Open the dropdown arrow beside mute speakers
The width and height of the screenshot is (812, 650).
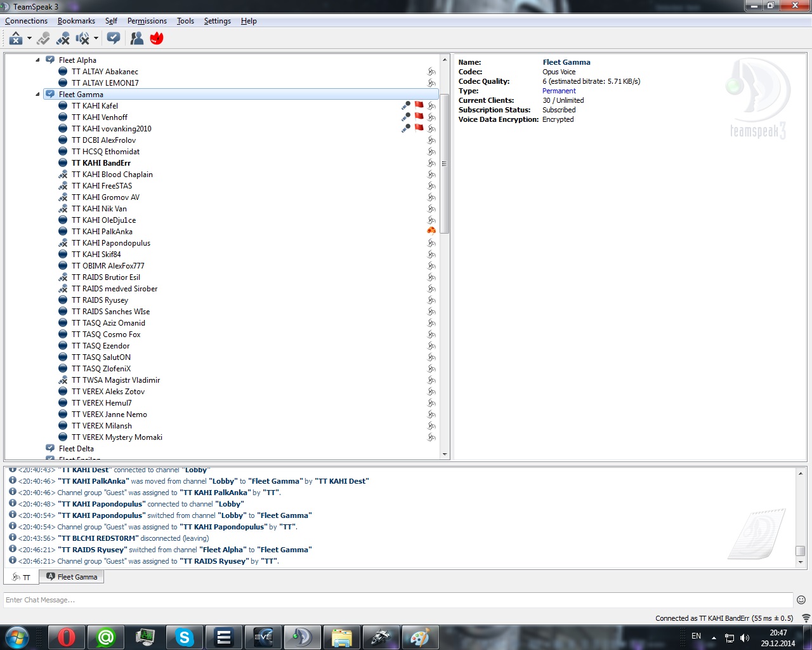click(x=96, y=39)
